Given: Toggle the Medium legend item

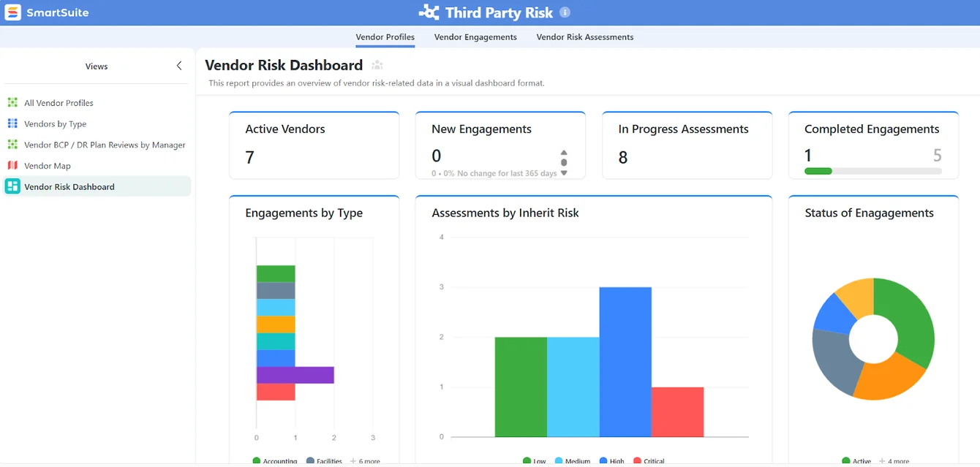Looking at the screenshot, I should (x=573, y=461).
